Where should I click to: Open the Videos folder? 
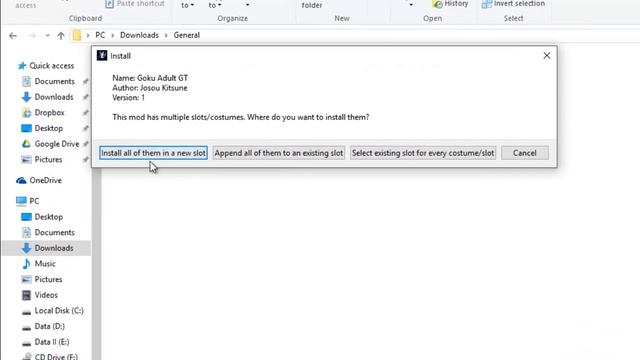click(46, 295)
